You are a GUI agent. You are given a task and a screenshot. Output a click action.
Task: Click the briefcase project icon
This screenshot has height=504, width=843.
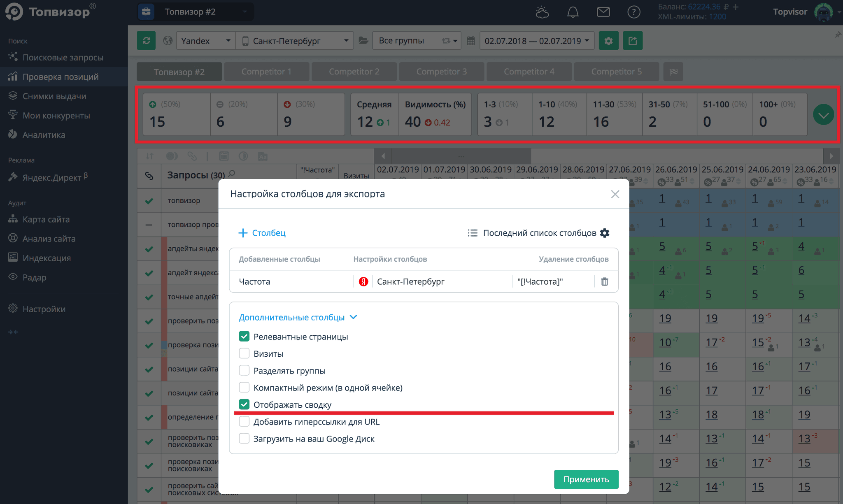146,12
